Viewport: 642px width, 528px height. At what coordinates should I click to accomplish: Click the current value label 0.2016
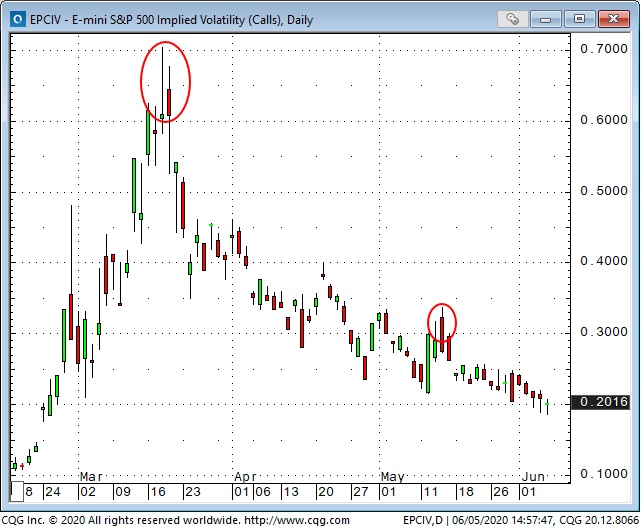[x=600, y=402]
